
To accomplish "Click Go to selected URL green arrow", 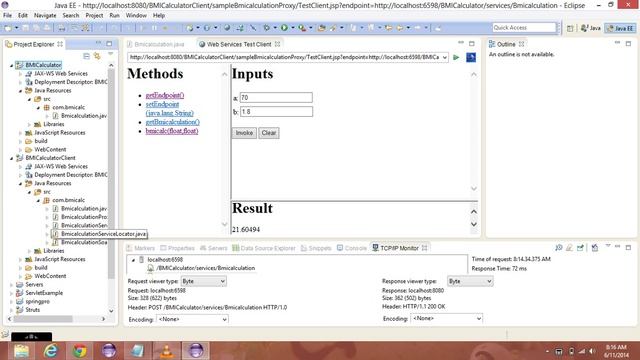I will coord(456,57).
